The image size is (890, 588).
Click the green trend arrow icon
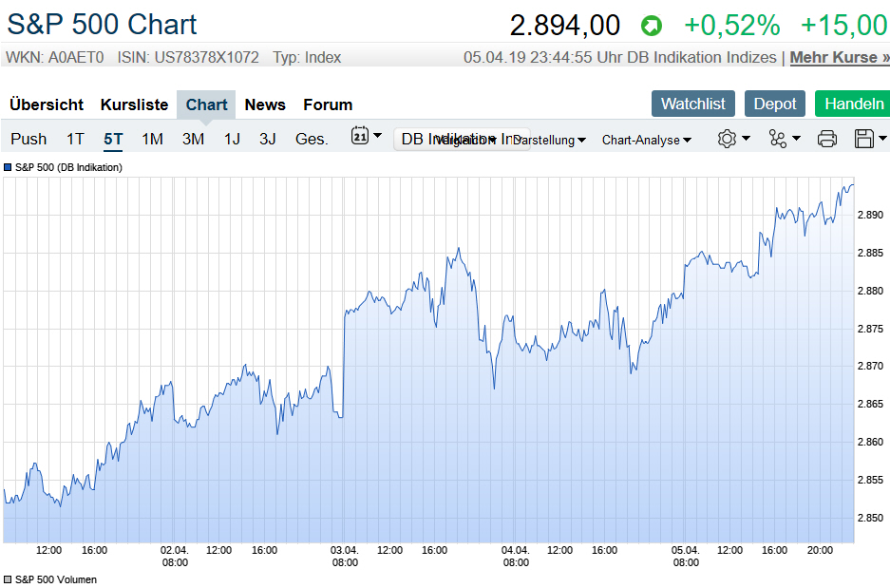652,26
